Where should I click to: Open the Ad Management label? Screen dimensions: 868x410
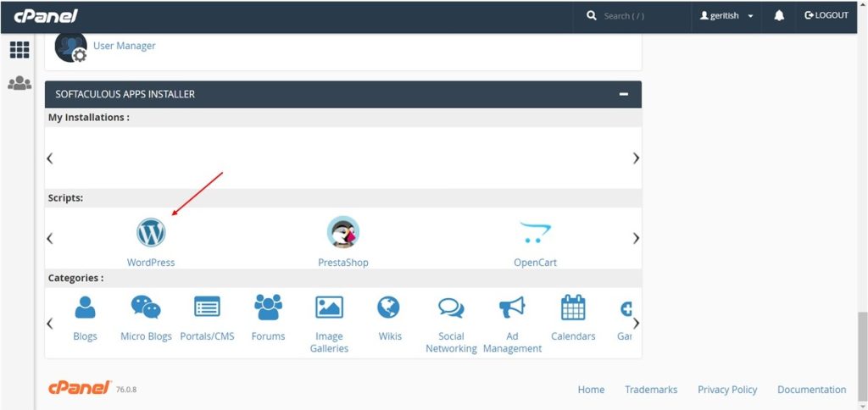512,342
